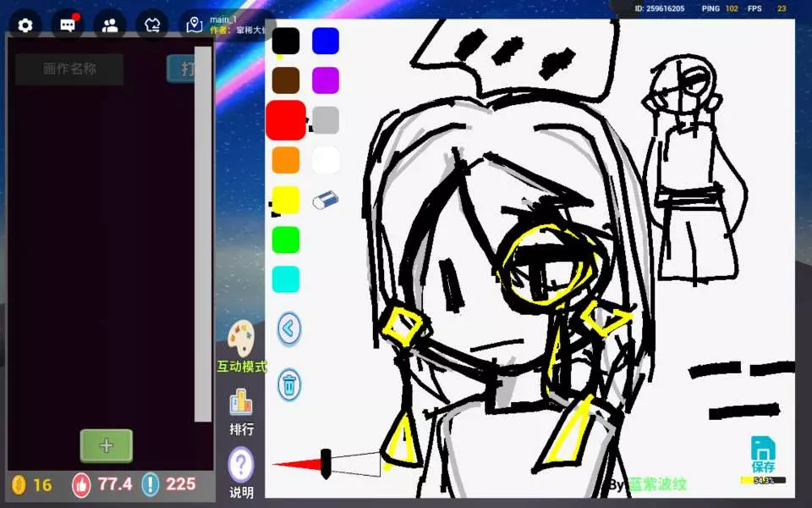The image size is (812, 508).
Task: Click the save floppy disk icon
Action: point(763,449)
